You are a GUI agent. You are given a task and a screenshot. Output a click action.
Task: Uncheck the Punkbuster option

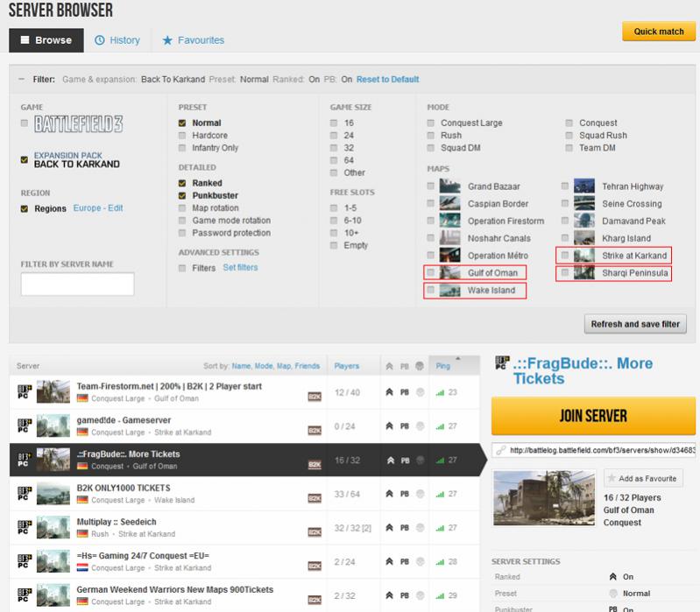point(182,195)
